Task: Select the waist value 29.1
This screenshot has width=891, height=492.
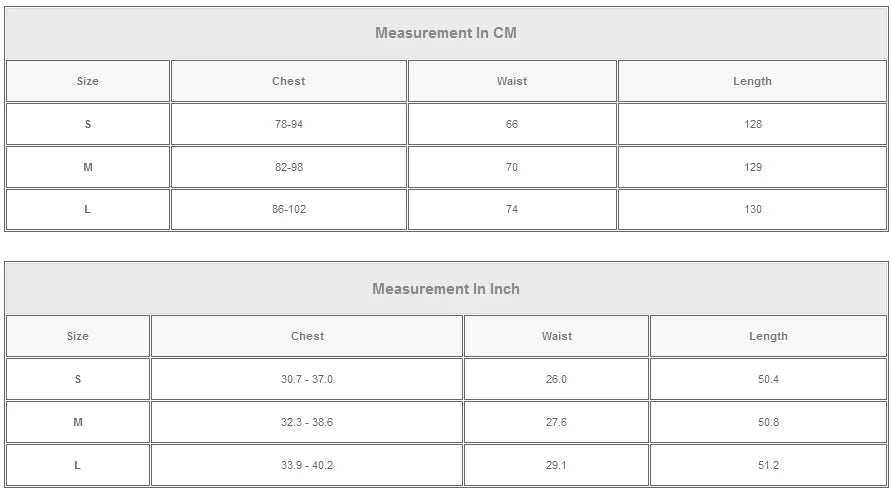Action: click(x=556, y=466)
